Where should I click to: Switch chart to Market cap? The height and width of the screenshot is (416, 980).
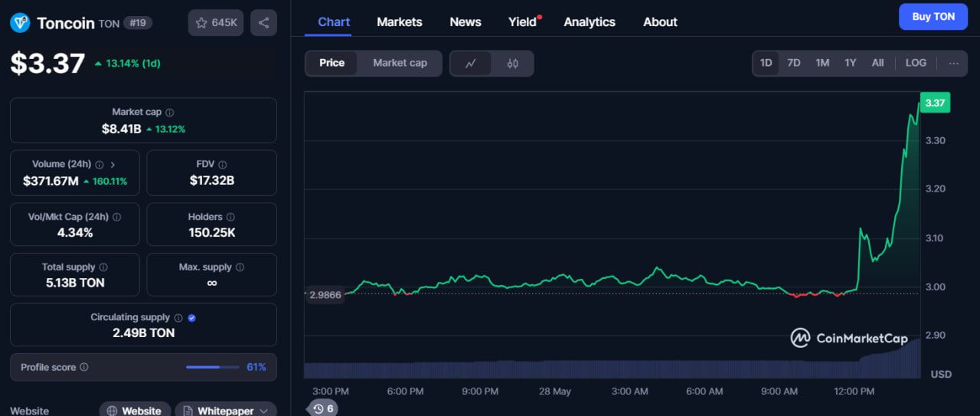coord(400,63)
